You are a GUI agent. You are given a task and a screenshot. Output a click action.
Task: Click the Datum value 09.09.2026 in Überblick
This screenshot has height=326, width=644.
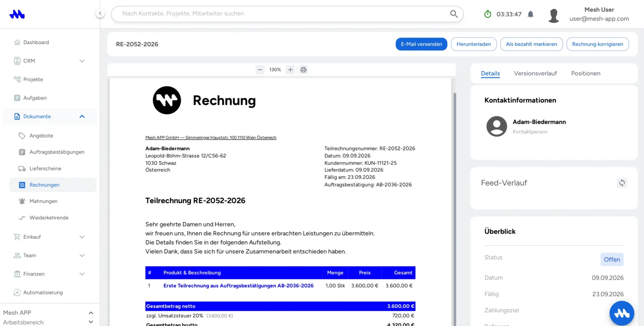pos(608,278)
